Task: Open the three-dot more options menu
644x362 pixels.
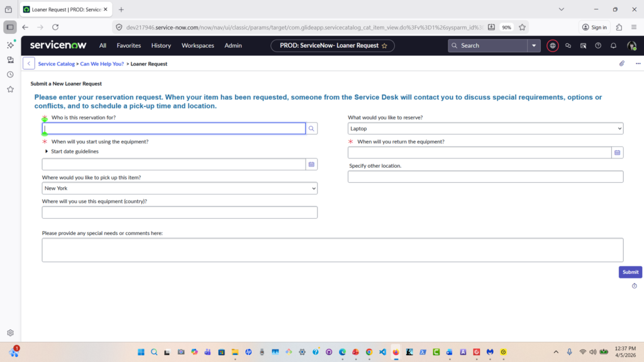Action: click(x=637, y=63)
